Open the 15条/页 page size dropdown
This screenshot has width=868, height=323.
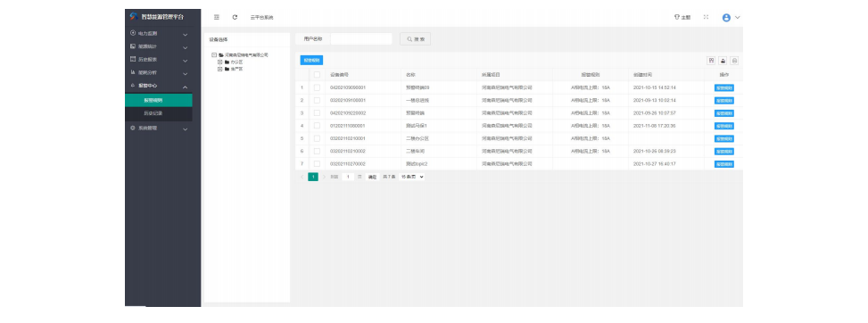[x=412, y=177]
